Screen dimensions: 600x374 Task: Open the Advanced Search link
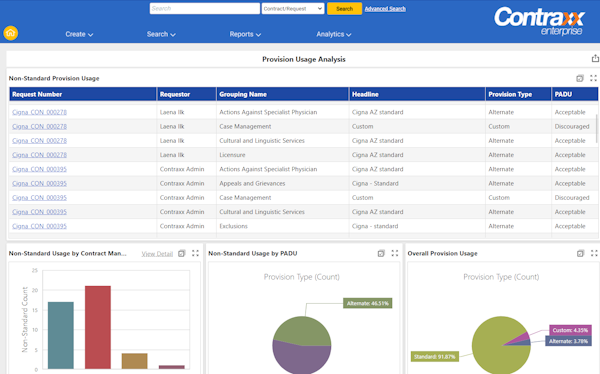point(385,8)
